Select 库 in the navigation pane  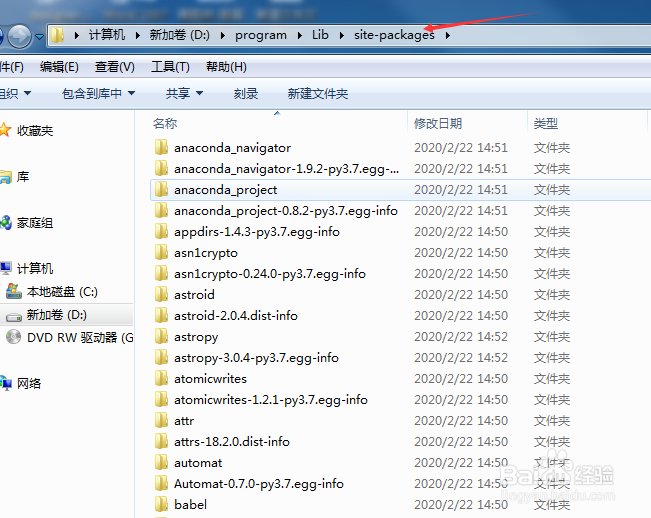pyautogui.click(x=23, y=177)
